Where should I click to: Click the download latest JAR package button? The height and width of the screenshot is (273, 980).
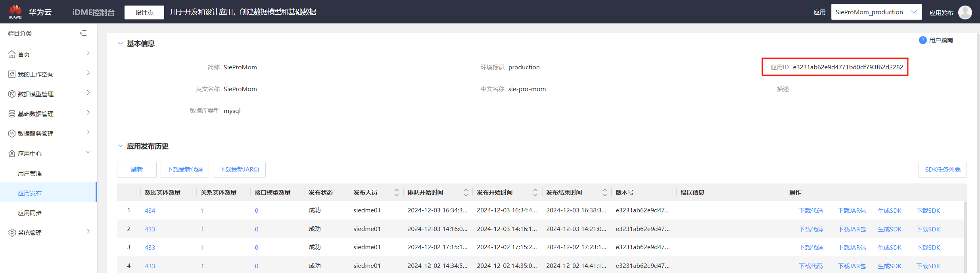point(239,170)
